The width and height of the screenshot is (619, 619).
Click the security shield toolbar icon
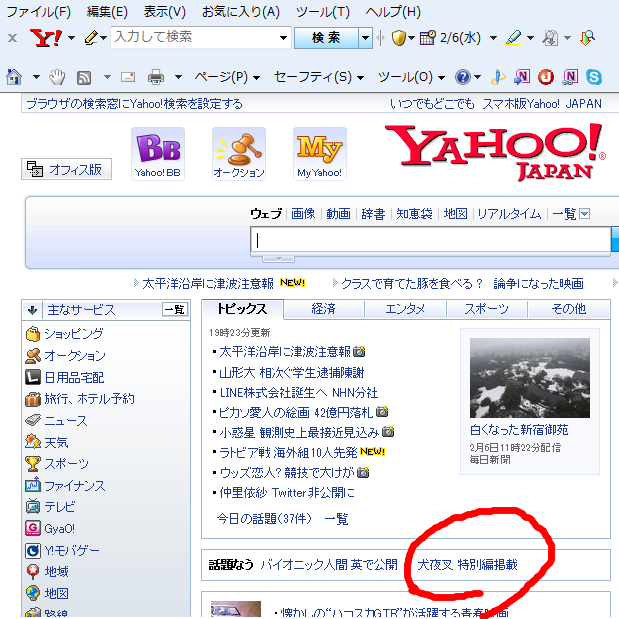pyautogui.click(x=399, y=38)
